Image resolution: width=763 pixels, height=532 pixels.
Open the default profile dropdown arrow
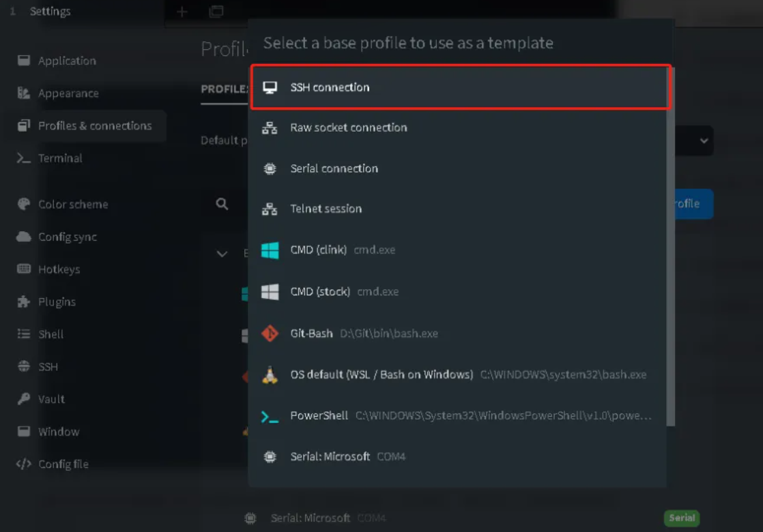pos(704,141)
